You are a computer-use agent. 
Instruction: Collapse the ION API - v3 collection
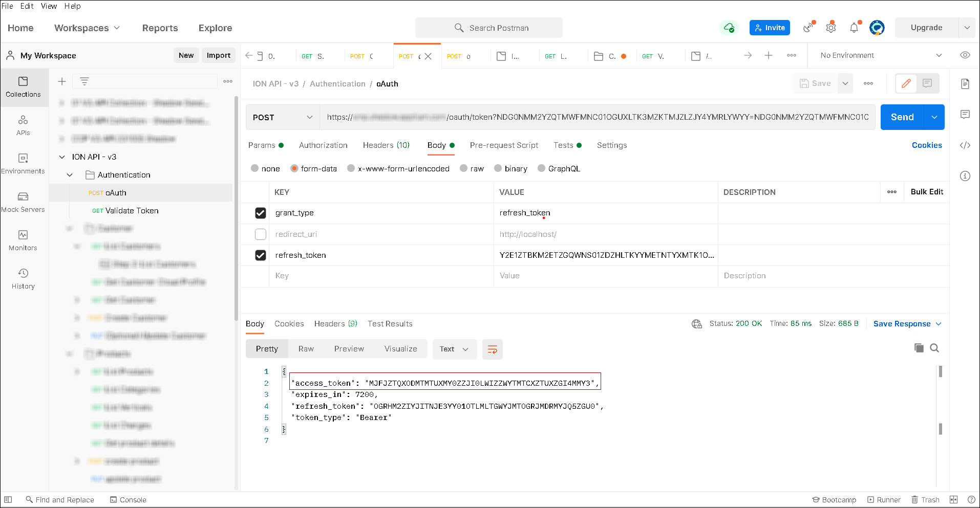pos(62,157)
